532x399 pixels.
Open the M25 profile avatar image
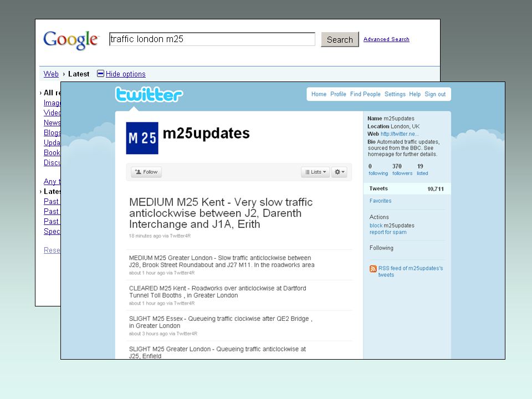click(142, 138)
